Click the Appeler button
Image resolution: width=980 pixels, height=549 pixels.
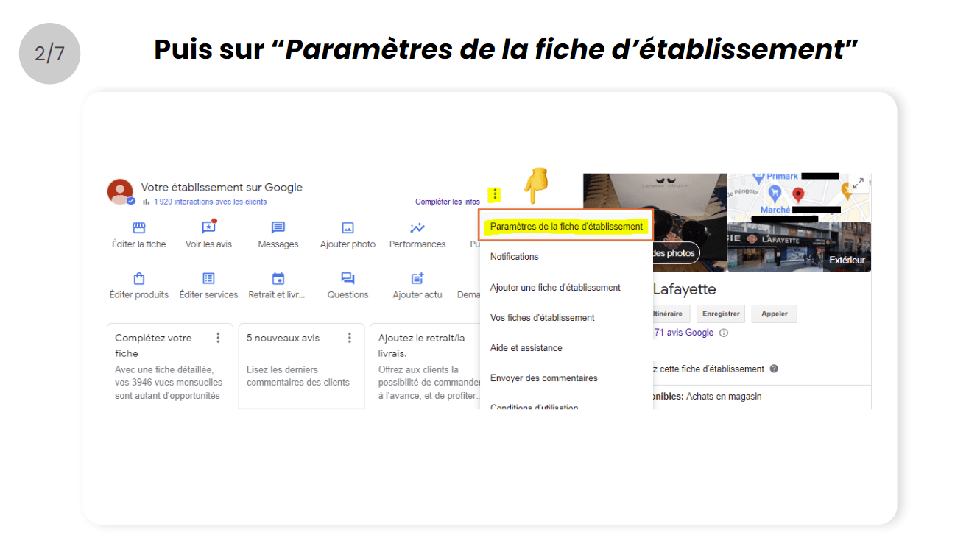pyautogui.click(x=774, y=314)
